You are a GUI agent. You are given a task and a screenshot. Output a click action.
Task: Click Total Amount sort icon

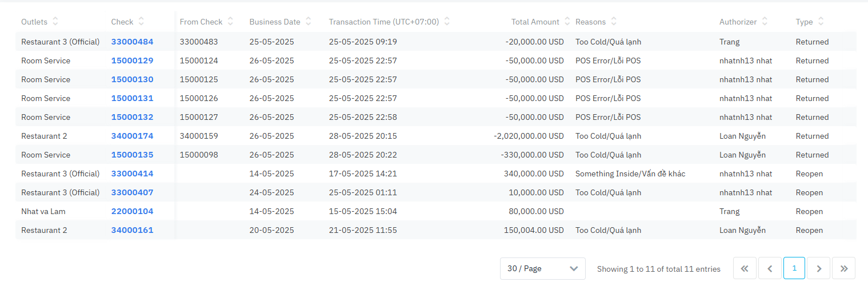tap(567, 22)
